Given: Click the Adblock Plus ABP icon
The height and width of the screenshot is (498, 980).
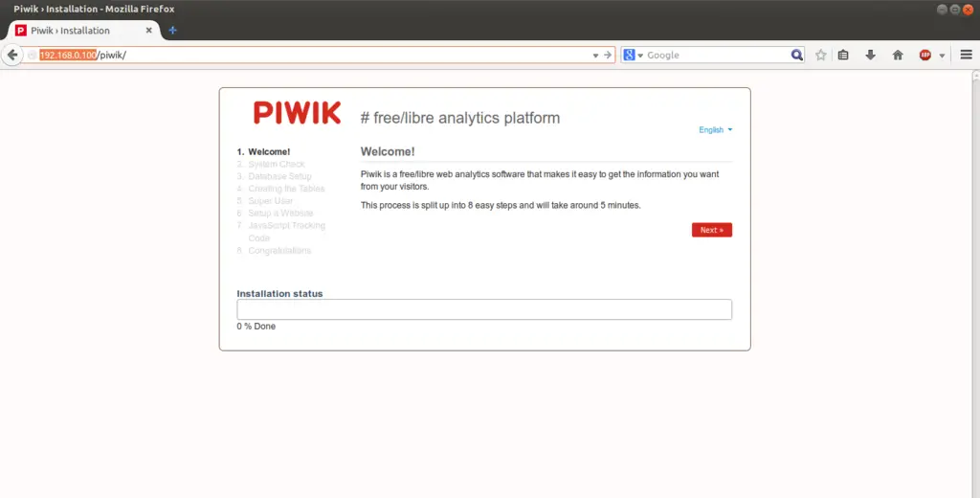Looking at the screenshot, I should (x=925, y=55).
